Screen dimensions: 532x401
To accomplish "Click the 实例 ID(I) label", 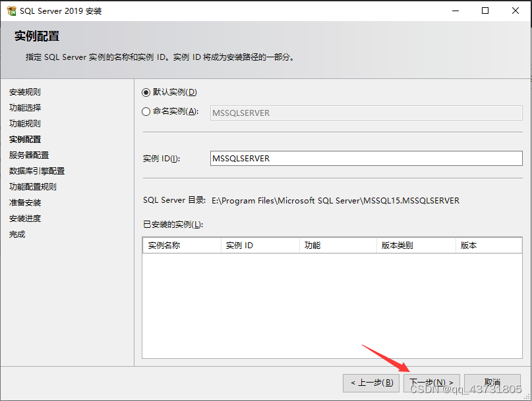I will [x=162, y=159].
